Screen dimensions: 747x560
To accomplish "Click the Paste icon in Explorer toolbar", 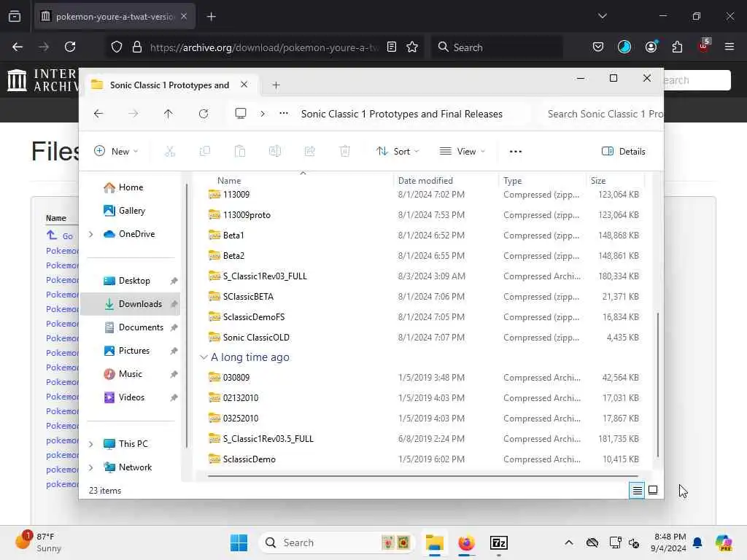I will tap(239, 152).
